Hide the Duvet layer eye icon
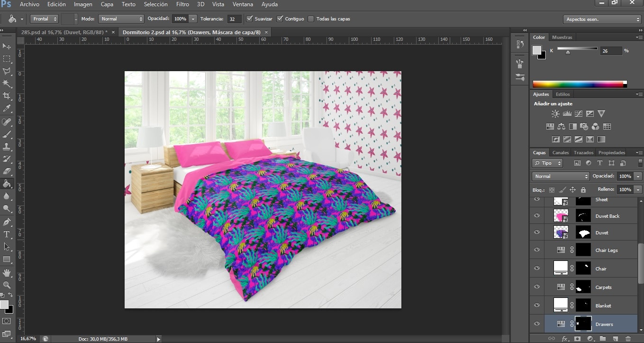Viewport: 644px width, 343px height. (537, 232)
